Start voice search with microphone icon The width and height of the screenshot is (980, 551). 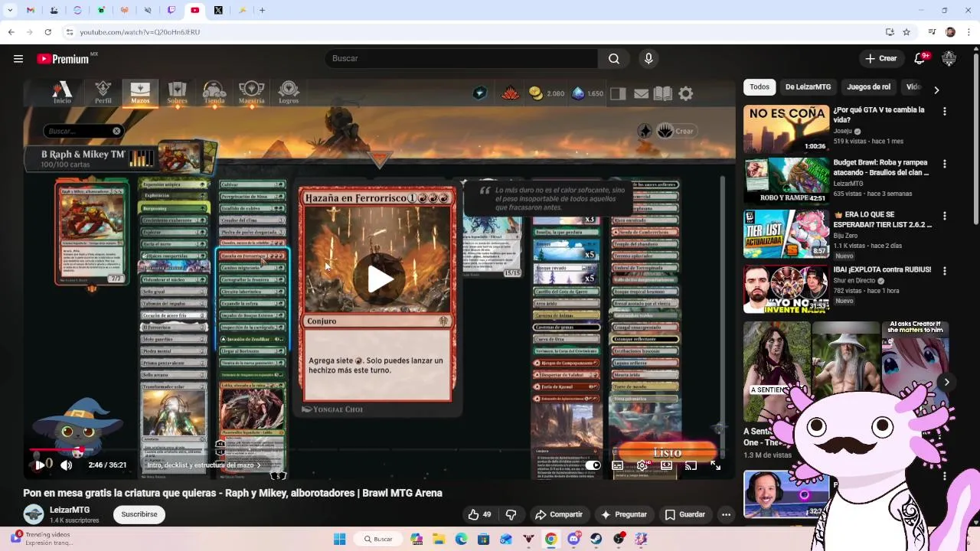[x=648, y=58]
